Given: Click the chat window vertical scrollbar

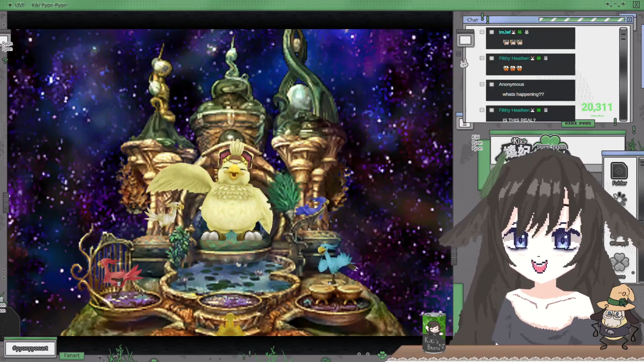Looking at the screenshot, I should click(x=623, y=73).
